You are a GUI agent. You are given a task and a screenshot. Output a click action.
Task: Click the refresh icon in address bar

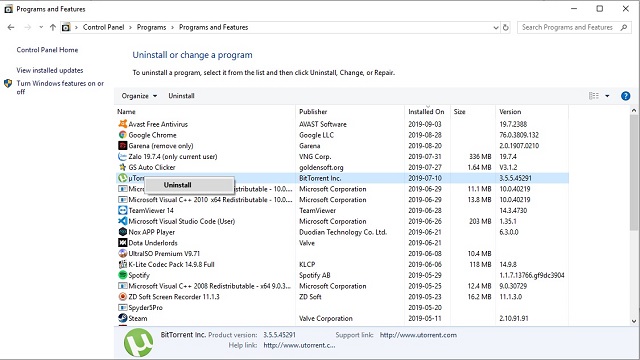[x=506, y=27]
